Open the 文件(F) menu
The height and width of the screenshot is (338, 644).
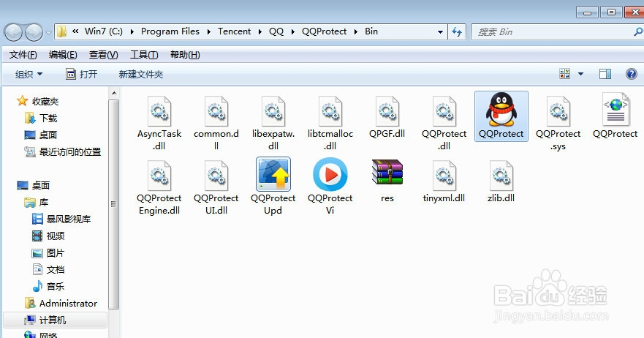coord(23,55)
